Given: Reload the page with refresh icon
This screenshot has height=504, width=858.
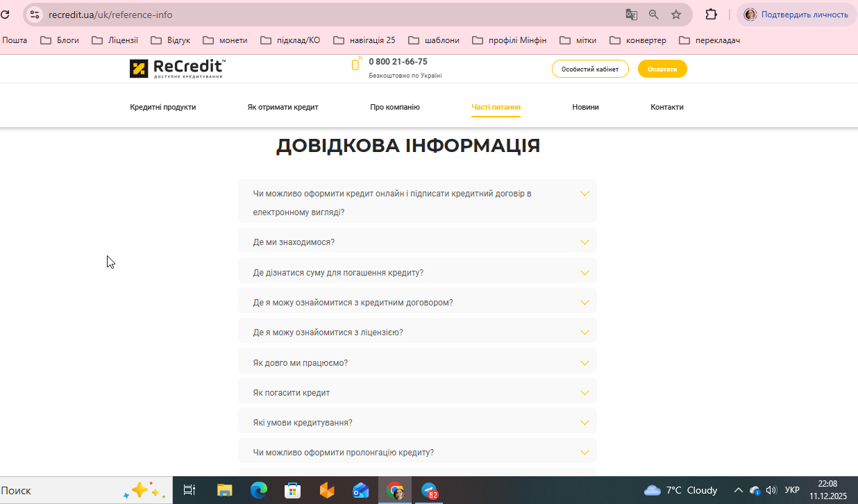Looking at the screenshot, I should point(5,14).
